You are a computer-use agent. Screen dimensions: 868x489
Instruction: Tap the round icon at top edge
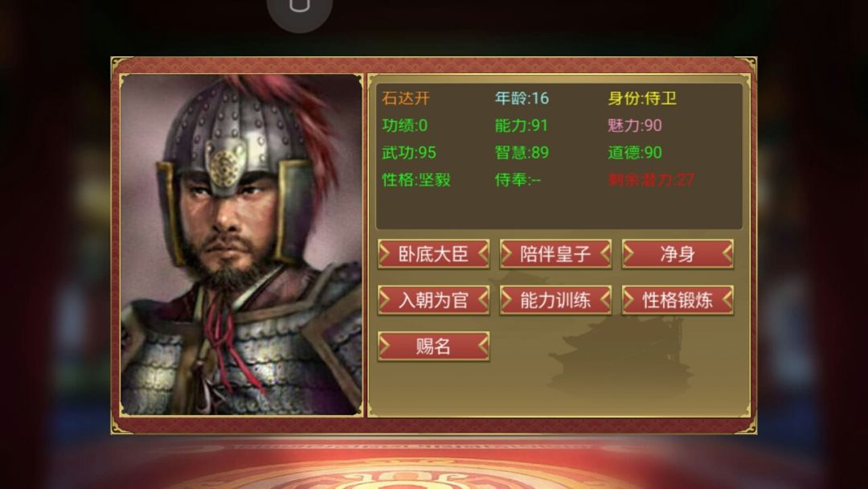[x=300, y=10]
